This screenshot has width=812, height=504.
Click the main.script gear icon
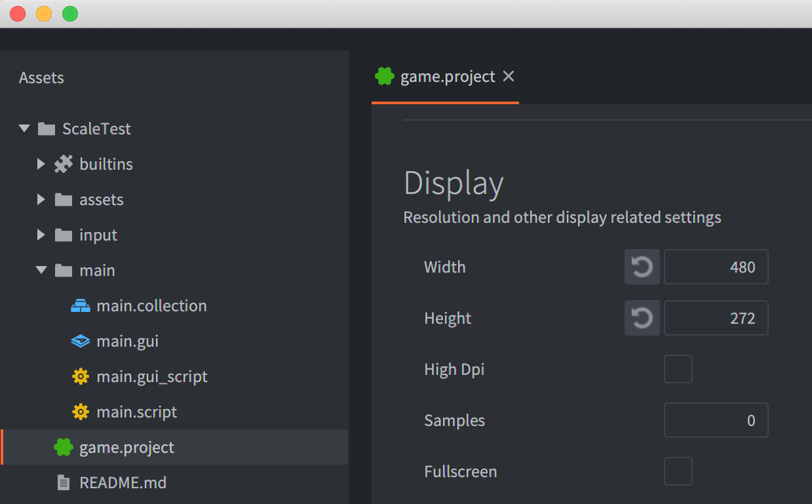pyautogui.click(x=80, y=412)
